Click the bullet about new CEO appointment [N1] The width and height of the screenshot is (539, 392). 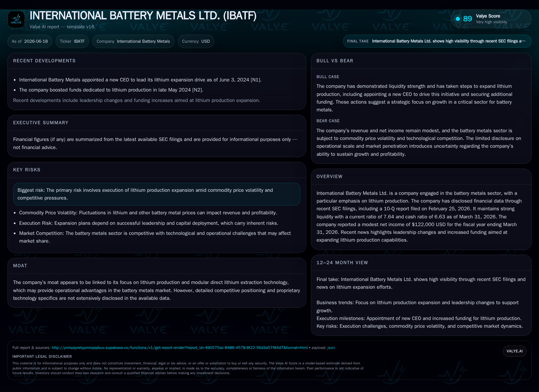tap(140, 80)
